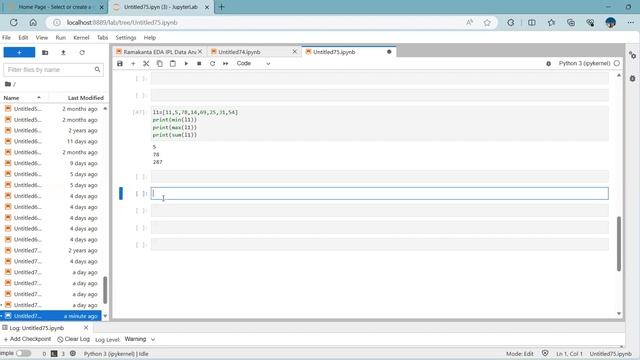Close the Untitled74.ipynb tab
640x360 pixels.
(295, 52)
